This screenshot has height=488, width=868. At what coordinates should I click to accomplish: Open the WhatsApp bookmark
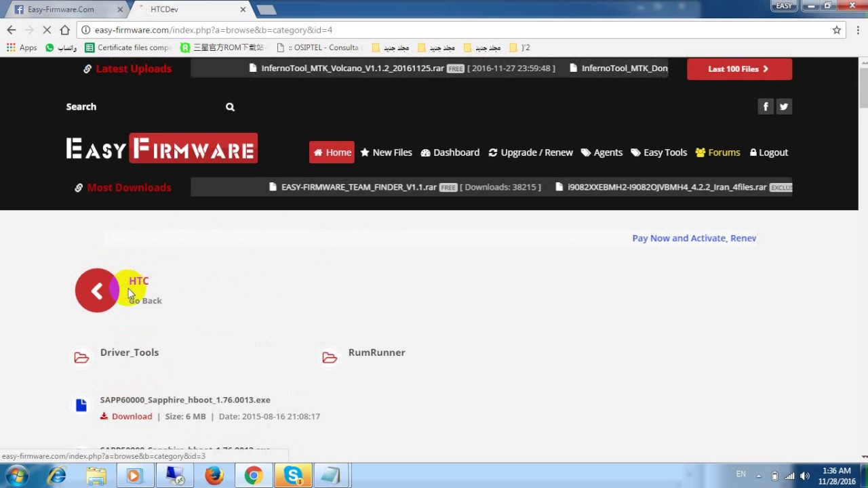click(61, 47)
